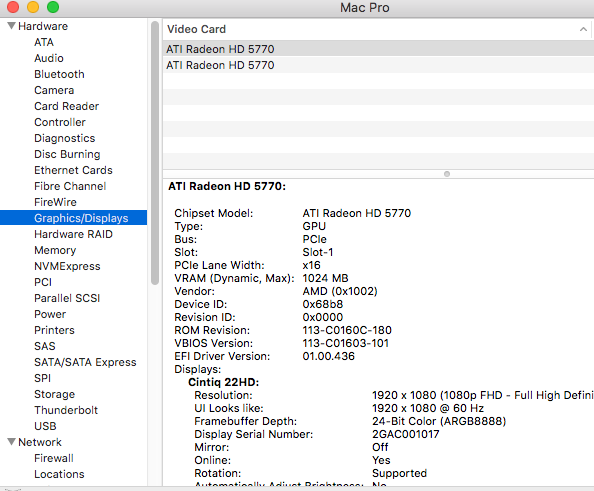Click the Revision ID value 0x0000
This screenshot has height=491, width=594.
tap(323, 317)
